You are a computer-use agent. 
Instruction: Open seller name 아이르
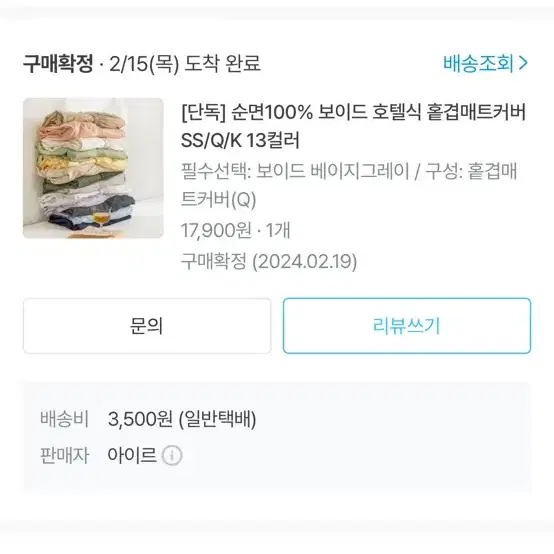point(132,455)
